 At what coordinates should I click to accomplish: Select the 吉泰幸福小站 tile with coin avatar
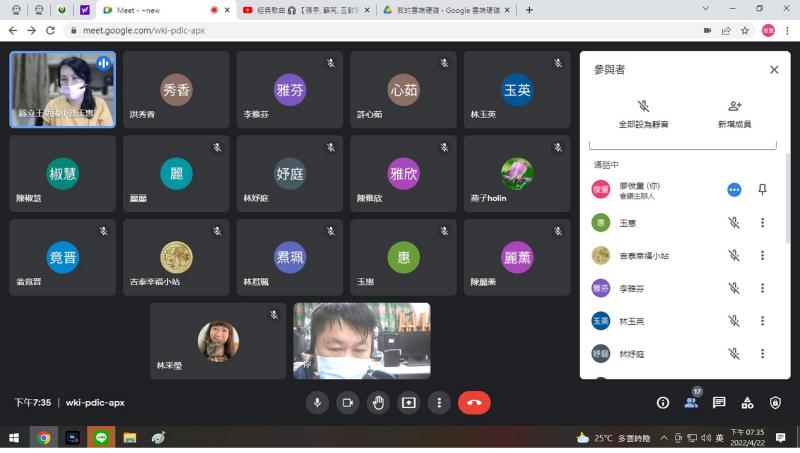[x=176, y=257]
